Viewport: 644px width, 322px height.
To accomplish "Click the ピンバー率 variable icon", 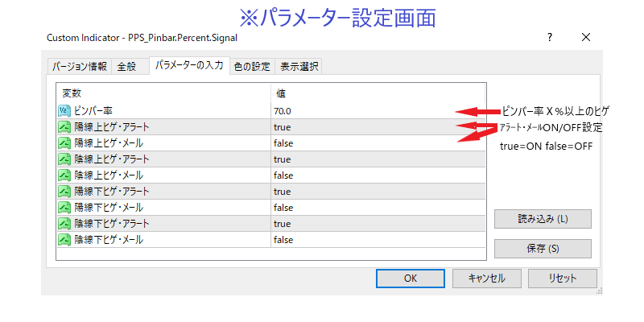I will tap(64, 111).
